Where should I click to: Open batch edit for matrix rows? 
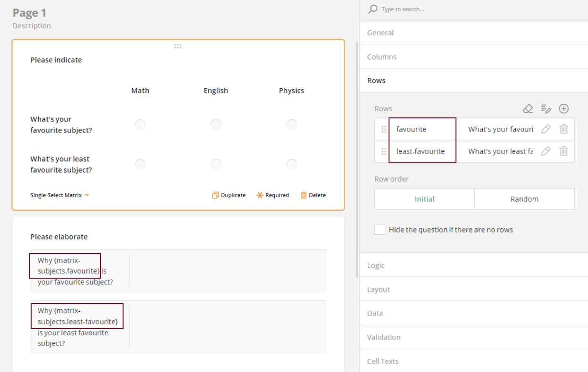coord(546,108)
